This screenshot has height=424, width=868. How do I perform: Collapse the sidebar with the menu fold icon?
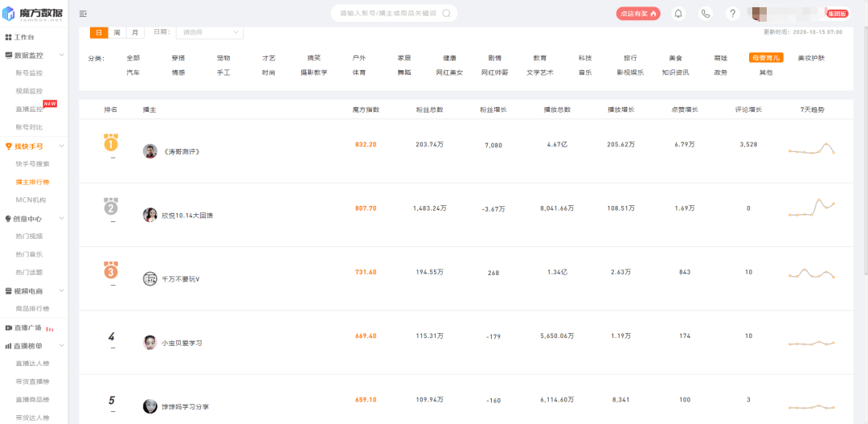click(84, 14)
